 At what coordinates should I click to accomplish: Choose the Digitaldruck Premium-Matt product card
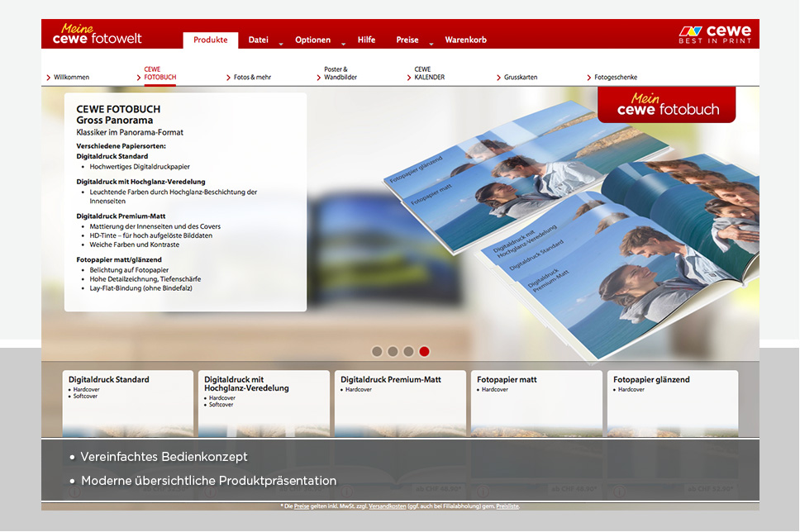coord(401,403)
